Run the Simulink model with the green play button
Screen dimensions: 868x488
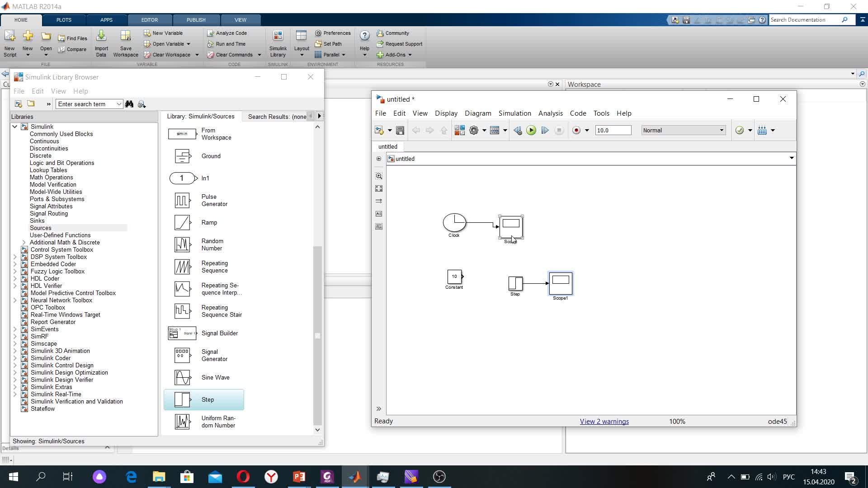pyautogui.click(x=531, y=130)
